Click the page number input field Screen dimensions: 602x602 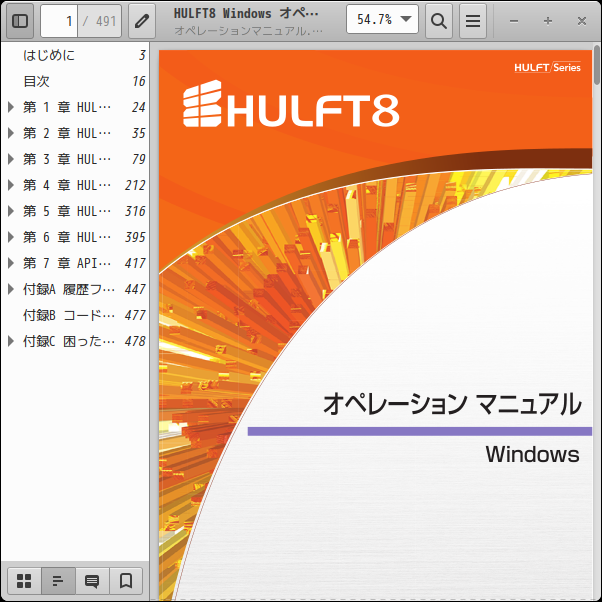[x=59, y=21]
